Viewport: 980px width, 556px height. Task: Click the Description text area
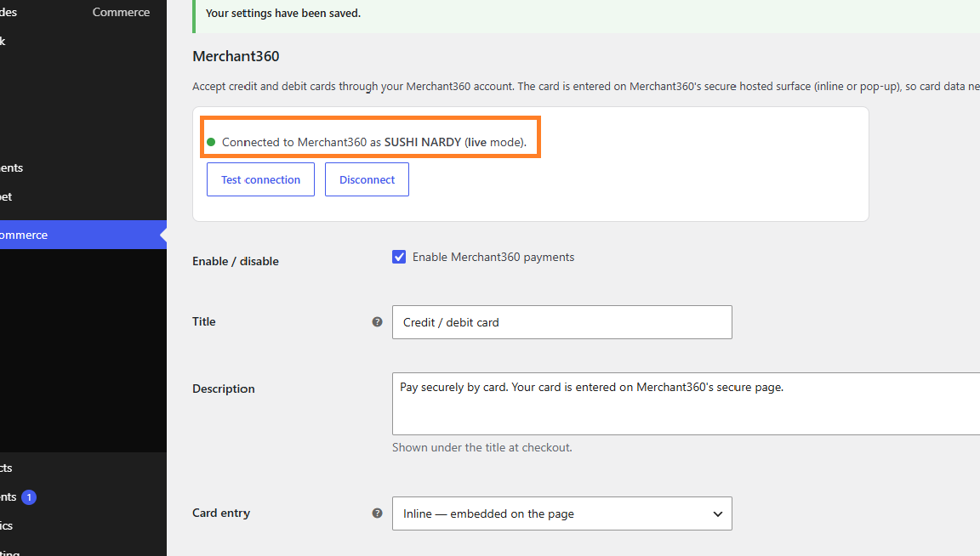686,404
